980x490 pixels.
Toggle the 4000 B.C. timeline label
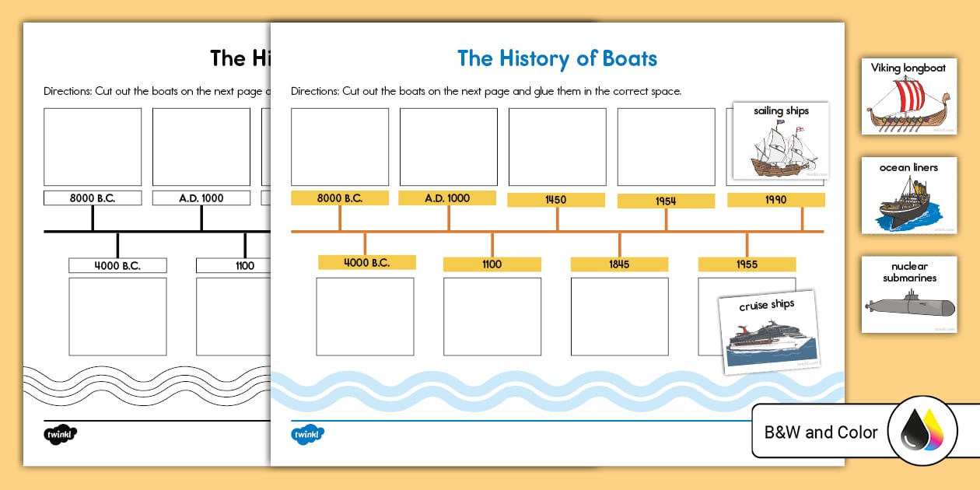pyautogui.click(x=366, y=262)
